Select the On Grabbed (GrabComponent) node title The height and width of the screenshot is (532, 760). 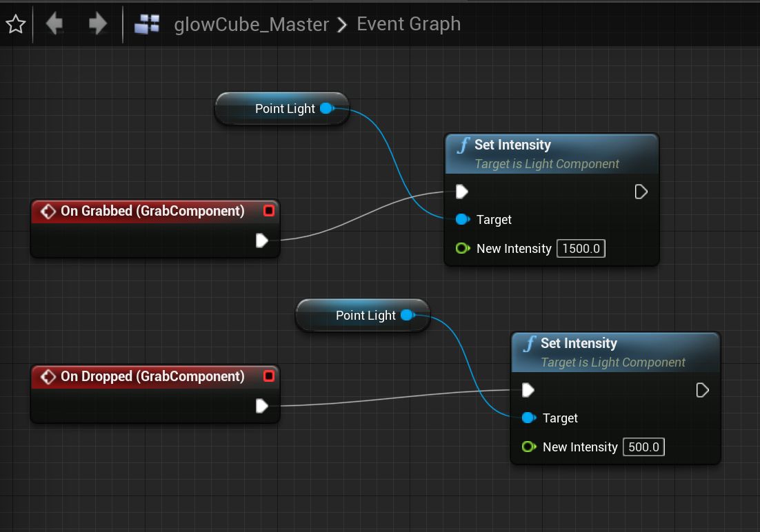coord(152,211)
